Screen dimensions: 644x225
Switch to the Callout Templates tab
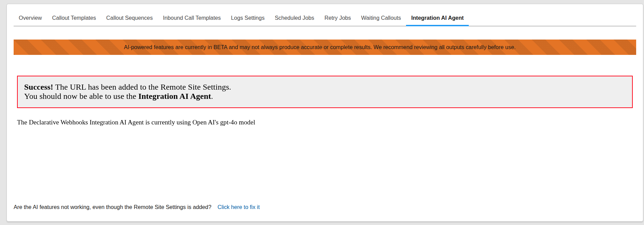(x=74, y=18)
